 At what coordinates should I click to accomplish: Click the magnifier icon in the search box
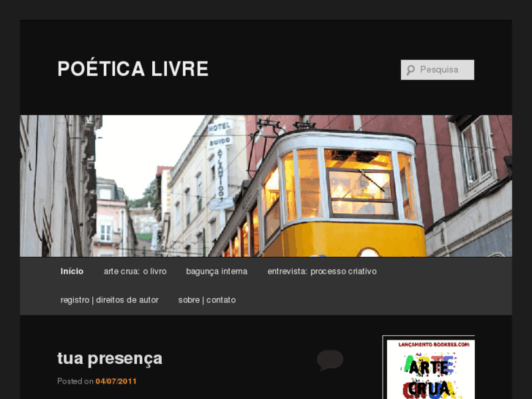pos(411,70)
